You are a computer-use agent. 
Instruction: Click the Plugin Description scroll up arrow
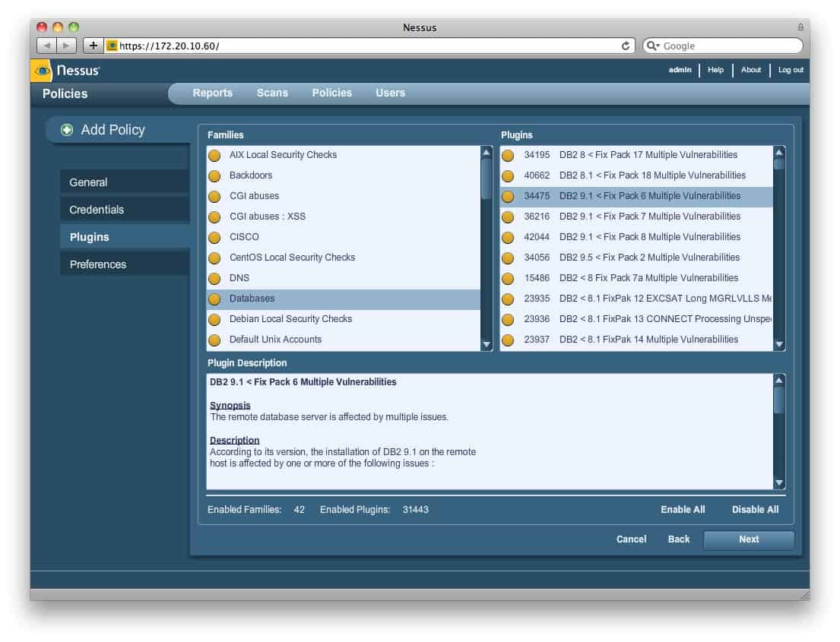tap(779, 380)
